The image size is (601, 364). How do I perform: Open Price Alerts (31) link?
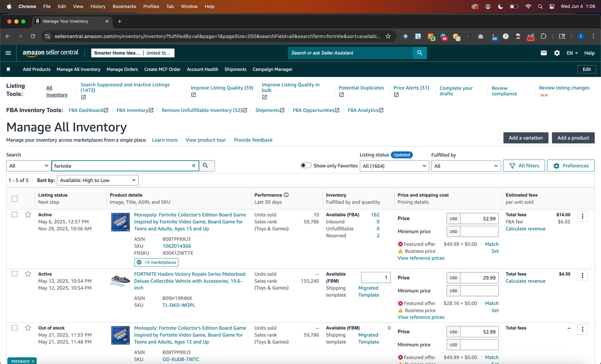point(411,88)
